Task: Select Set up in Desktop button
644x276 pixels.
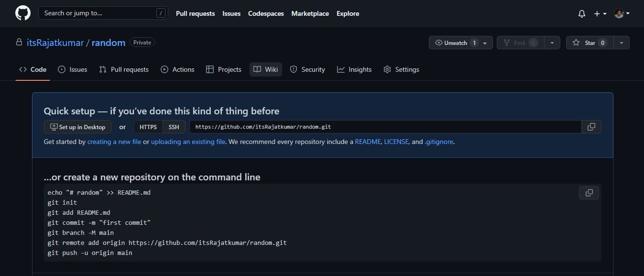Action: point(77,127)
